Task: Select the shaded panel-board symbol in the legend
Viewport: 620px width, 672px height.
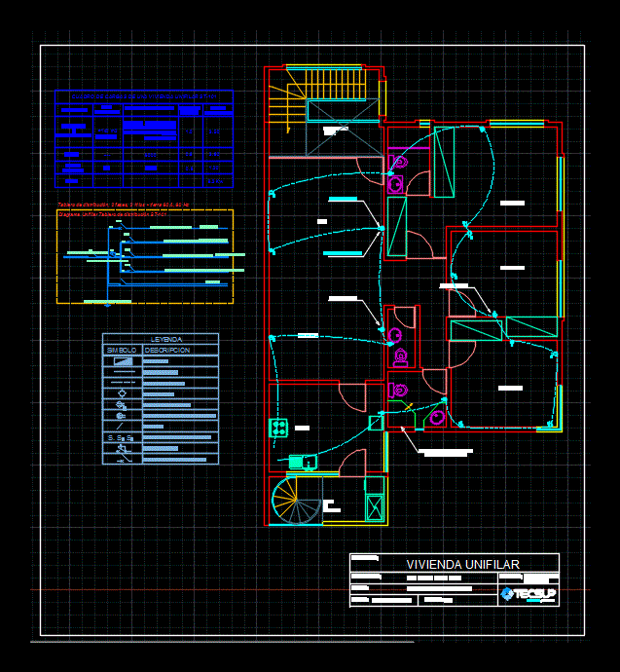Action: pos(123,361)
